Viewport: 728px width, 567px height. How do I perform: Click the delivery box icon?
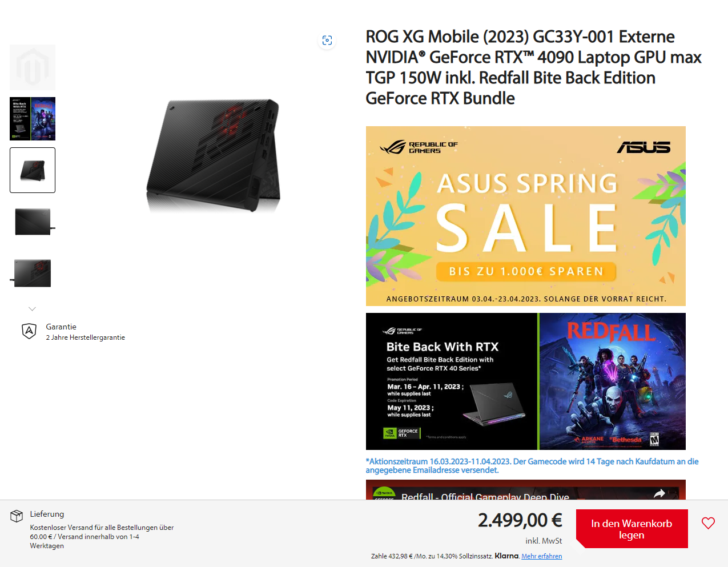coord(17,516)
